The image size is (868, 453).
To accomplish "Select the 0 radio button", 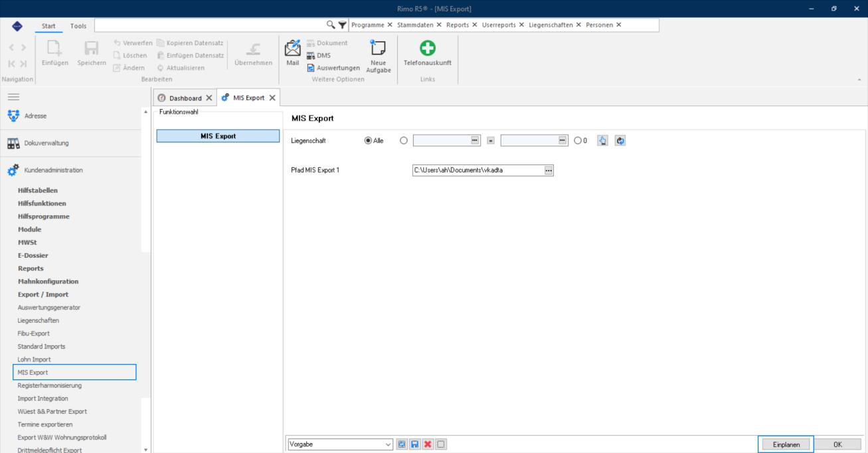I will [x=580, y=141].
